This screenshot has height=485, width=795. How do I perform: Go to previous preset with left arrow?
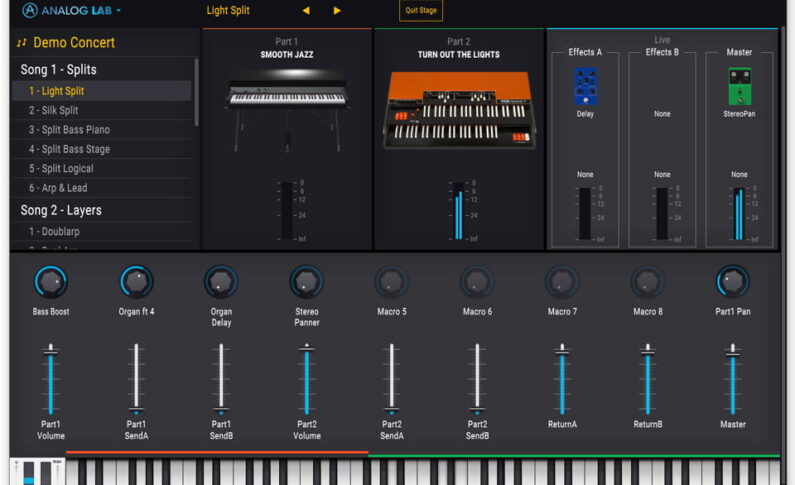306,11
